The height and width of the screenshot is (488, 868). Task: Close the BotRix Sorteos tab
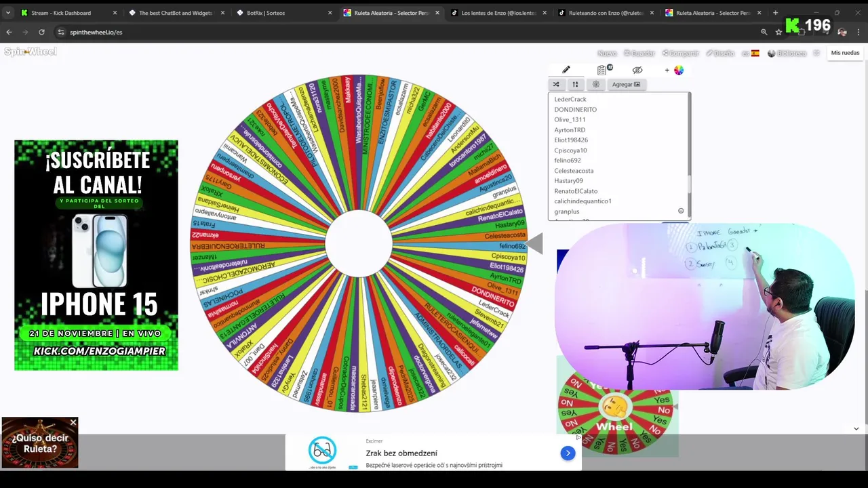click(330, 13)
